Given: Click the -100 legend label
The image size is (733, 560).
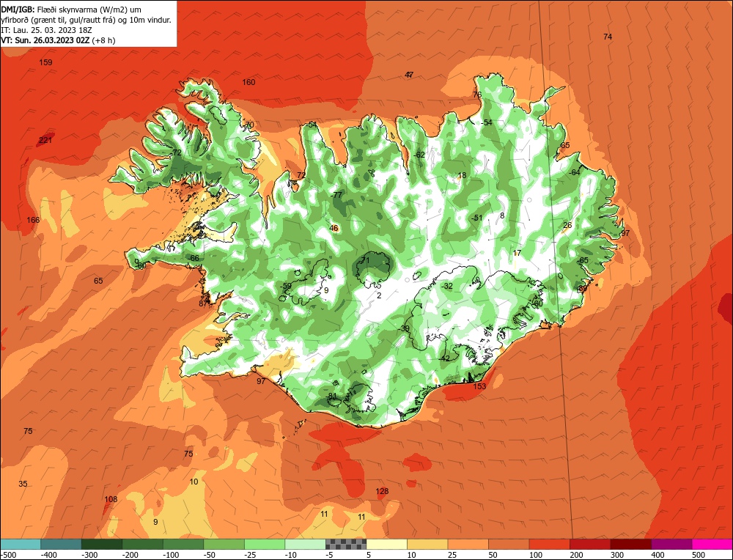Looking at the screenshot, I should (171, 555).
